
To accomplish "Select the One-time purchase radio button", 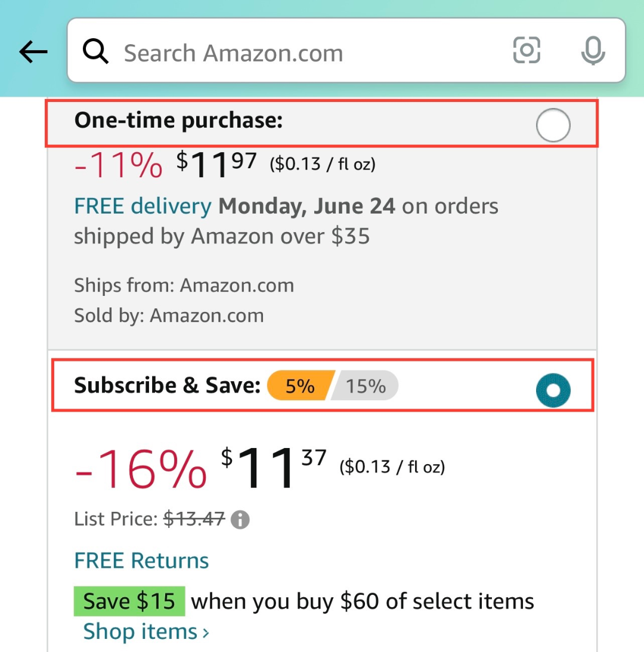I will coord(553,126).
